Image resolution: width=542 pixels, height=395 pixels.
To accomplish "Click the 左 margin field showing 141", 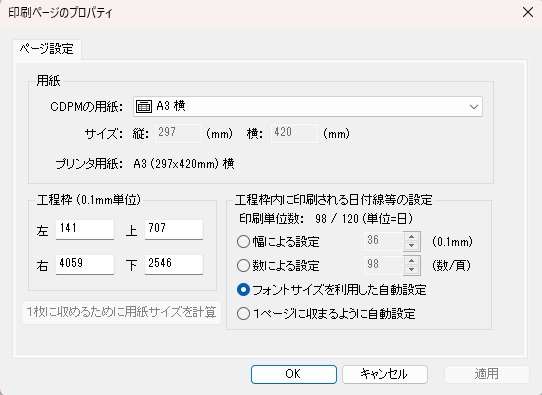I will (85, 229).
